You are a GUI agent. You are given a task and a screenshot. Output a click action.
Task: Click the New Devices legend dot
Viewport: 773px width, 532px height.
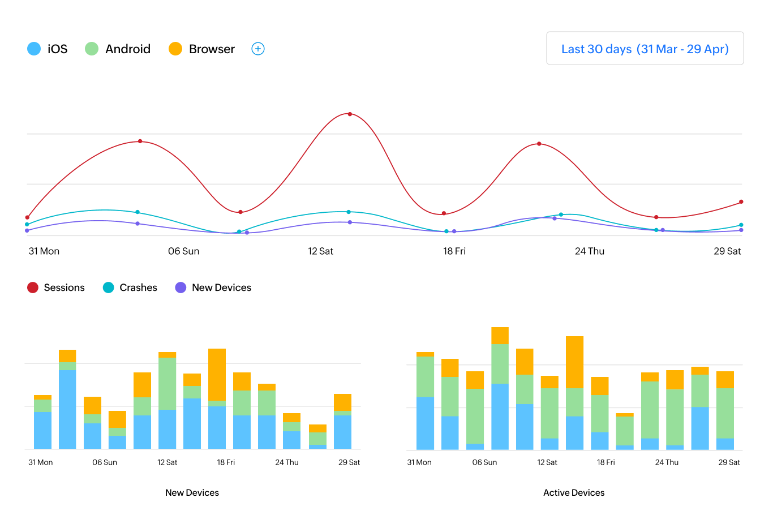click(179, 288)
